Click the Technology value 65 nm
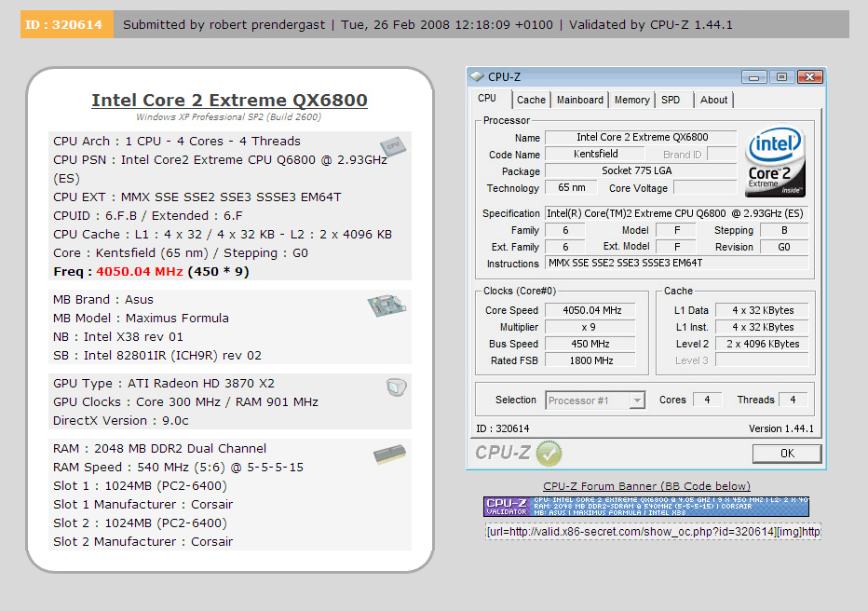This screenshot has width=868, height=611. pos(571,187)
